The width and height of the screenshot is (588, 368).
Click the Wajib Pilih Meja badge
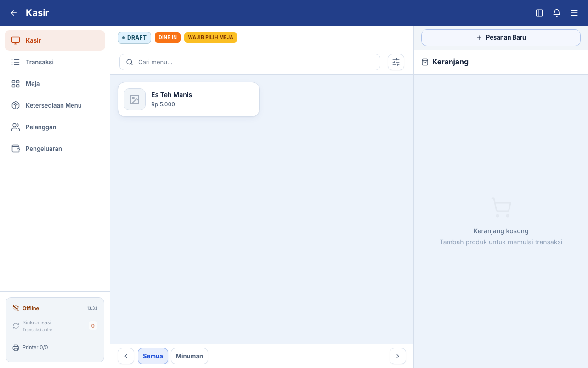coord(210,38)
